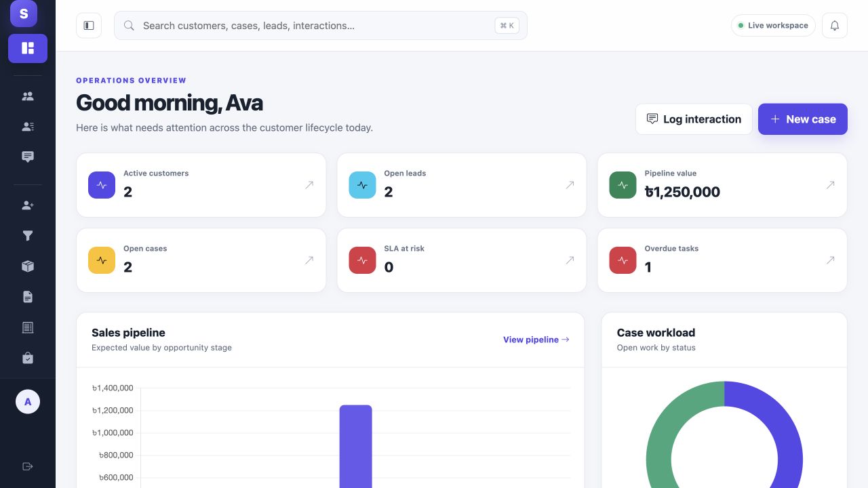Click the ৳600,000 axis label
868x488 pixels.
116,477
